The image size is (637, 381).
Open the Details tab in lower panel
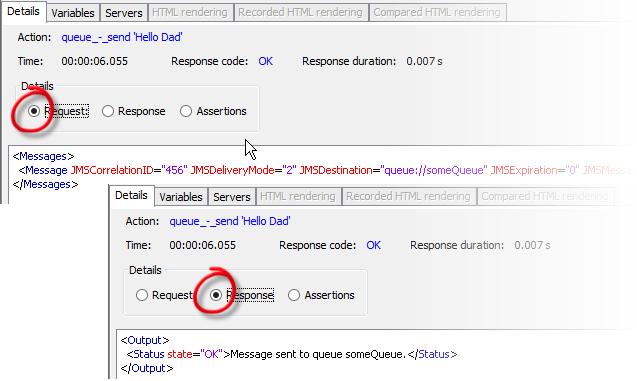coord(131,195)
